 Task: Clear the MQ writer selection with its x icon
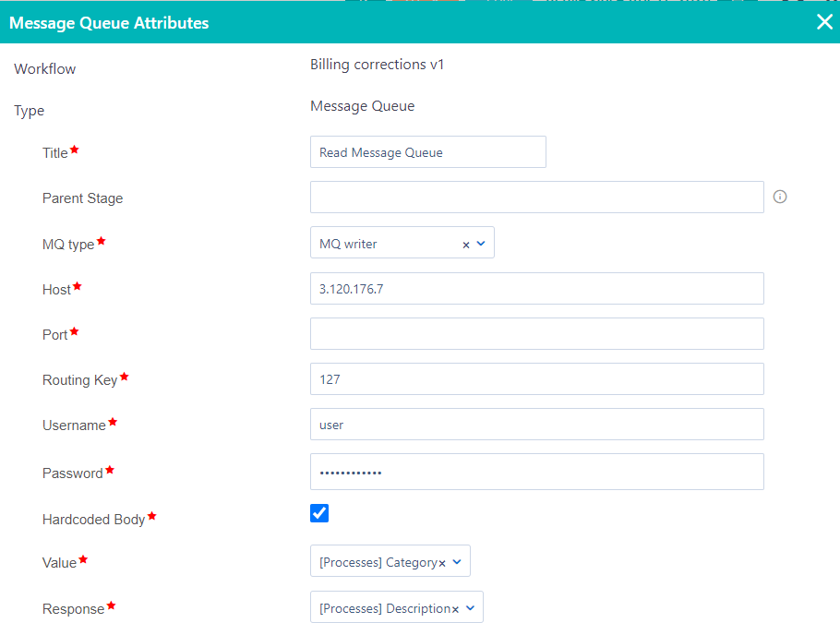click(467, 244)
